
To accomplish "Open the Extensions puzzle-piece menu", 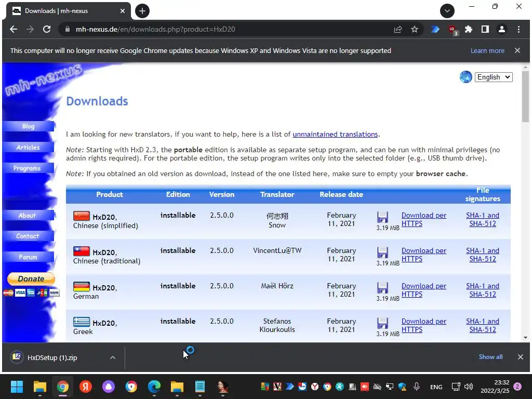I will pos(469,29).
